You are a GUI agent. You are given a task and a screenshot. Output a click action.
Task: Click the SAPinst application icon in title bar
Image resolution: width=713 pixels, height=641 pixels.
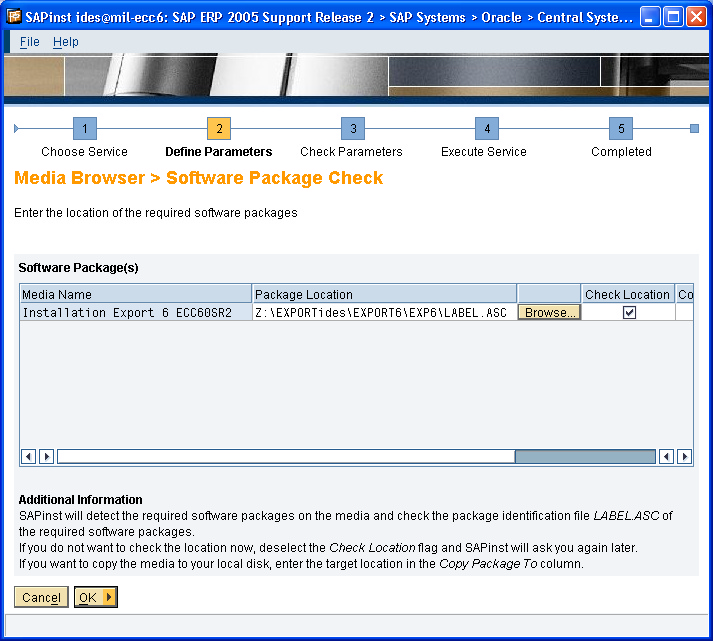point(15,17)
